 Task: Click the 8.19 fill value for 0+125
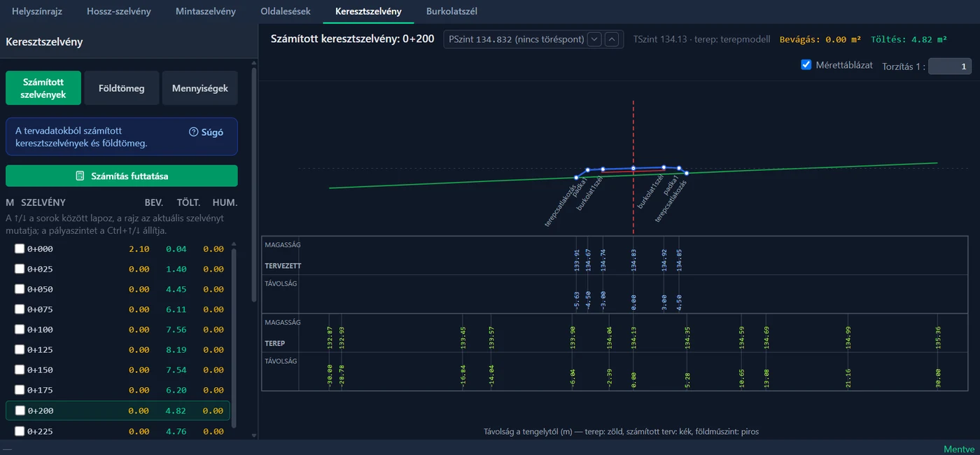tap(176, 350)
